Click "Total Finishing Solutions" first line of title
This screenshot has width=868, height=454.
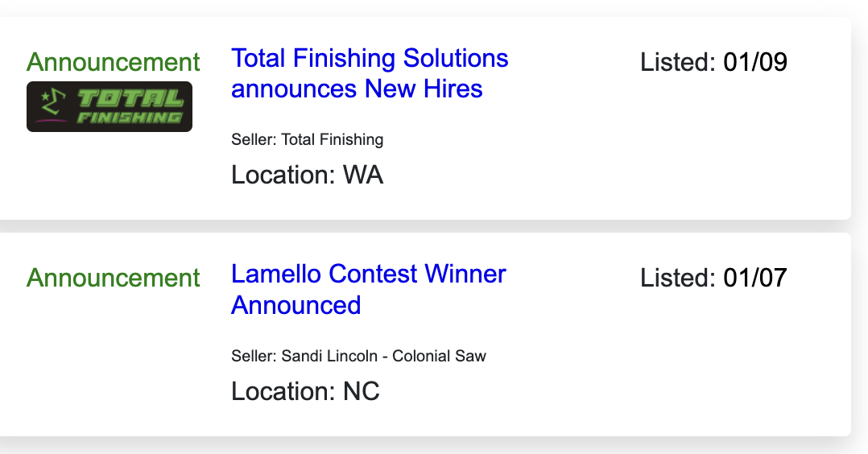click(x=370, y=58)
